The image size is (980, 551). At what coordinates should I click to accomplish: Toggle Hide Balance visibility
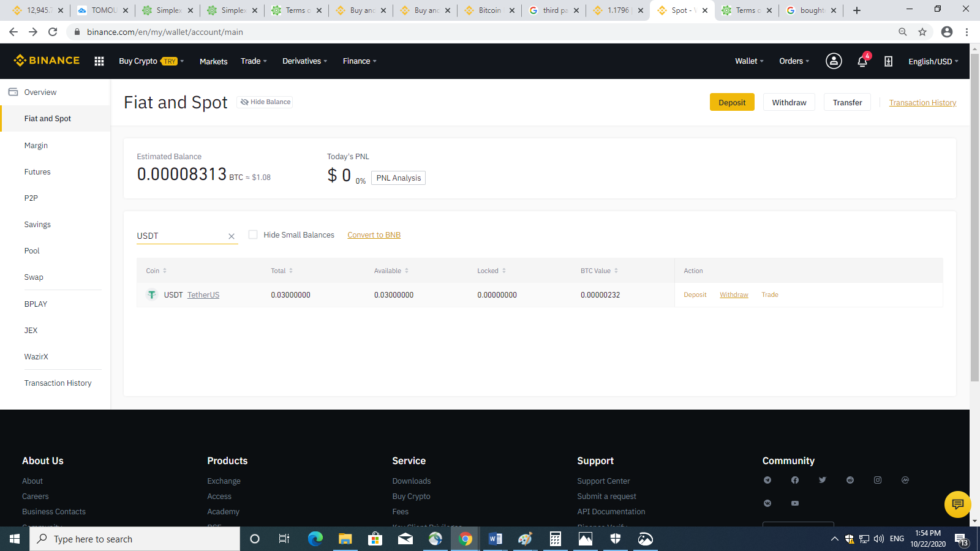click(x=265, y=102)
